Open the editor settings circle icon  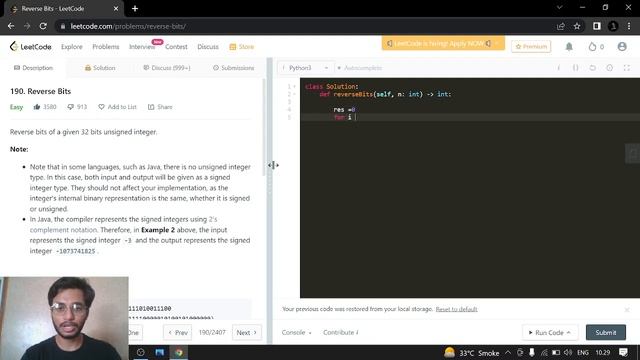click(609, 68)
